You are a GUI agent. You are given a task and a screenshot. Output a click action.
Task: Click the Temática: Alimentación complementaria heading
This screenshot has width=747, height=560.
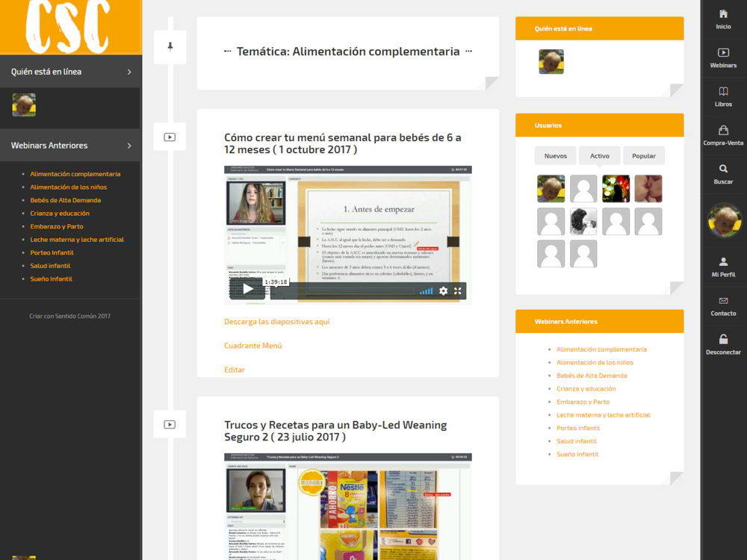pos(348,52)
